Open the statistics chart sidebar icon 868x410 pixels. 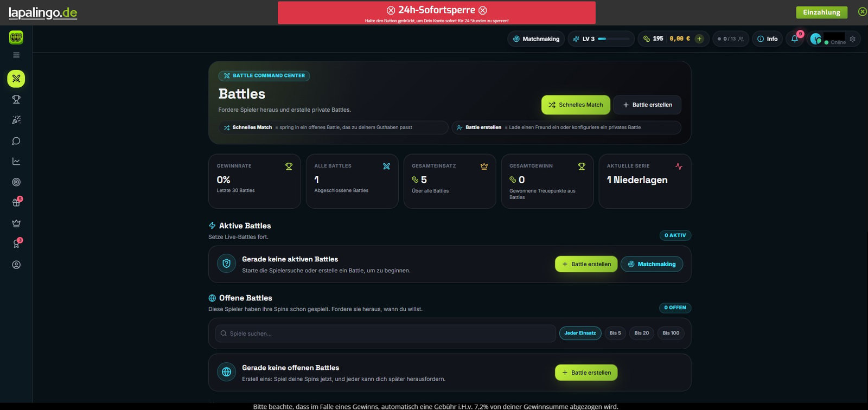(16, 161)
